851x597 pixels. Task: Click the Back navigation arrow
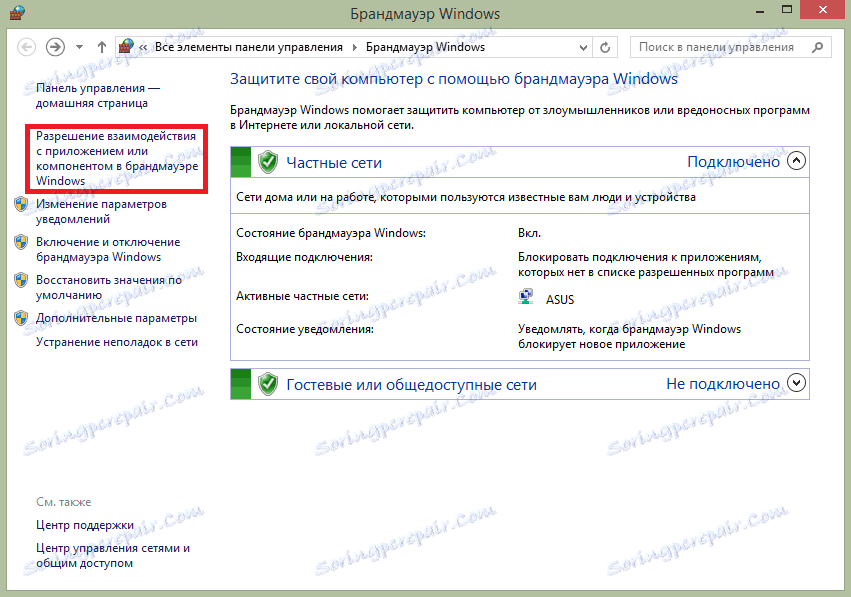coord(27,47)
